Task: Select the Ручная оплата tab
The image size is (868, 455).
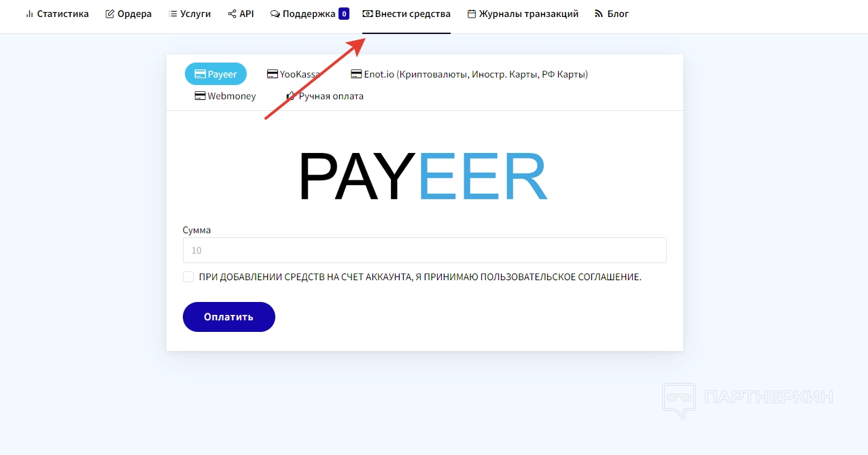Action: (324, 96)
